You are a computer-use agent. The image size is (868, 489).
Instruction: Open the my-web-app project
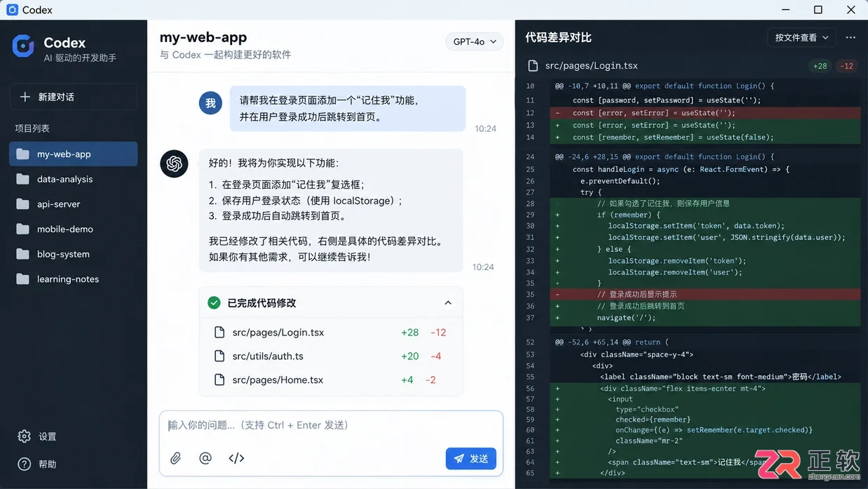click(74, 154)
